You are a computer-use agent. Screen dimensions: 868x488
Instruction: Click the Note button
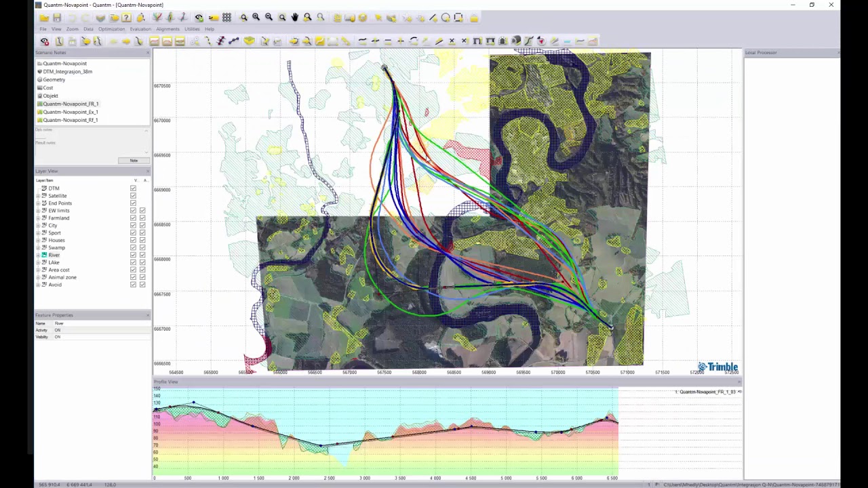(x=134, y=161)
